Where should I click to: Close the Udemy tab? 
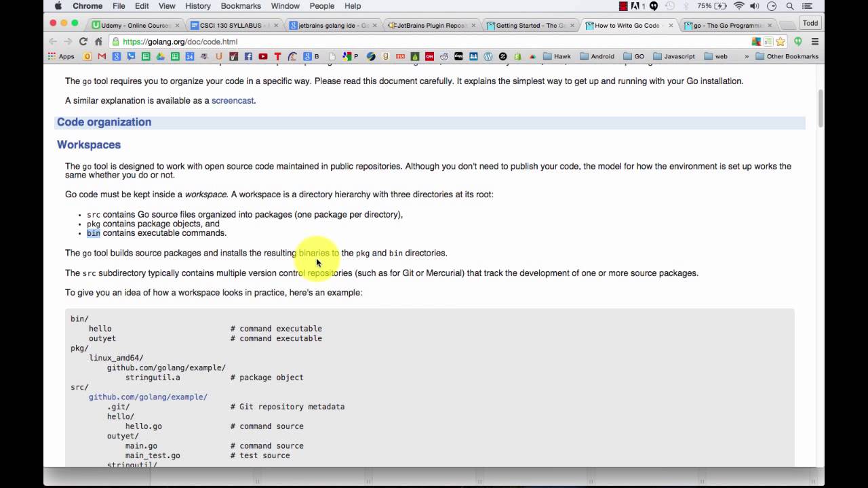click(178, 25)
